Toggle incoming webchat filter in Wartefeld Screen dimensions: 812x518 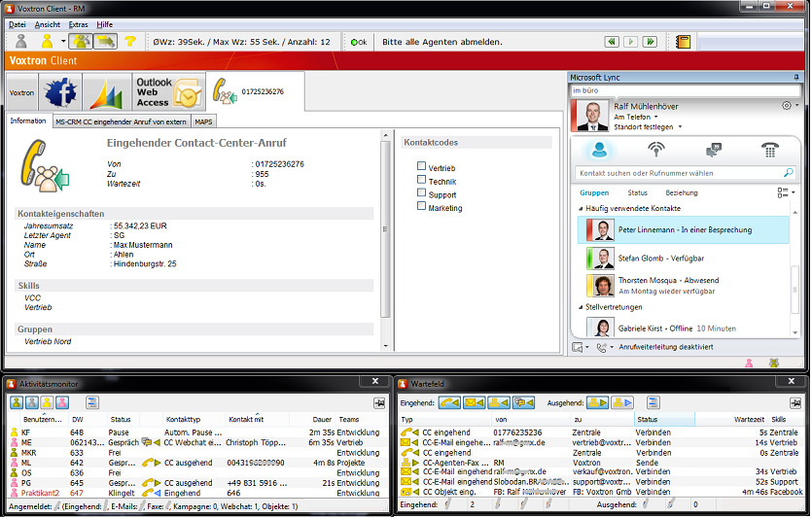(x=523, y=402)
